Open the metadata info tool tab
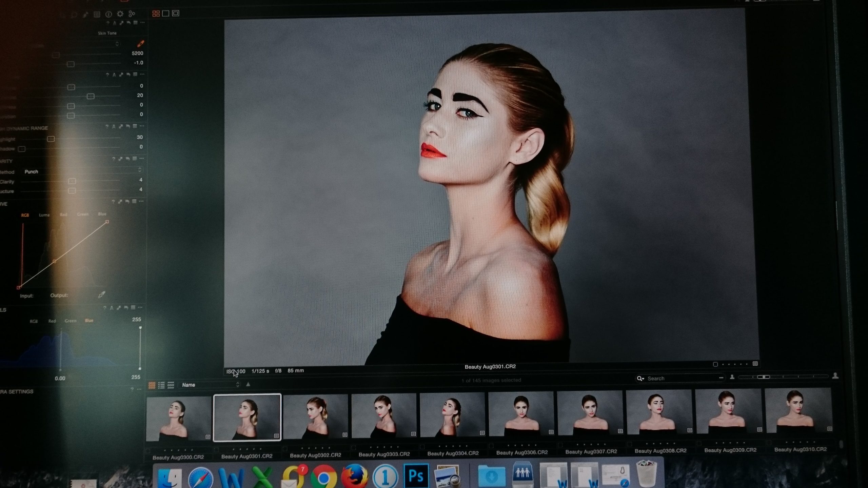Image resolution: width=868 pixels, height=488 pixels. [108, 14]
